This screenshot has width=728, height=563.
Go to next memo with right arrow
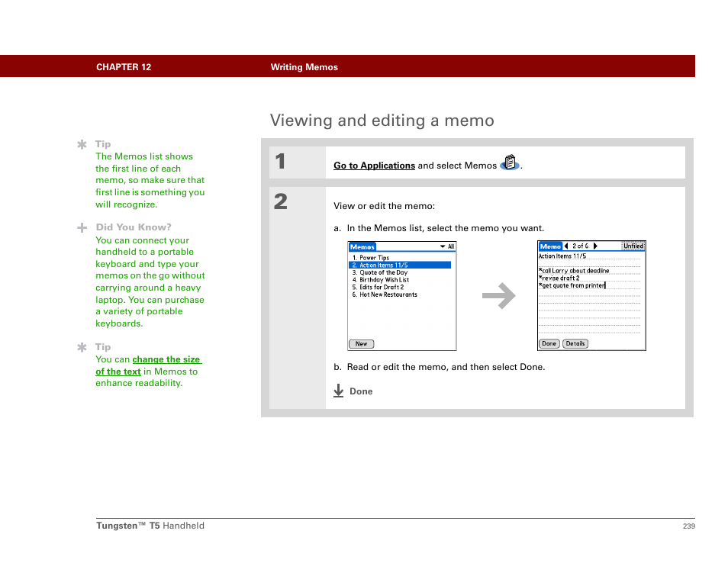click(x=595, y=246)
